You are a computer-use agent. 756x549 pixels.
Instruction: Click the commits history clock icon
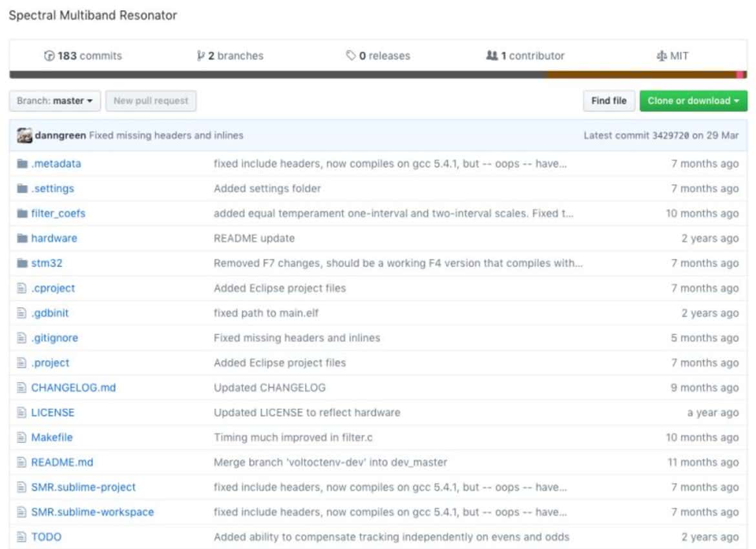(x=49, y=56)
